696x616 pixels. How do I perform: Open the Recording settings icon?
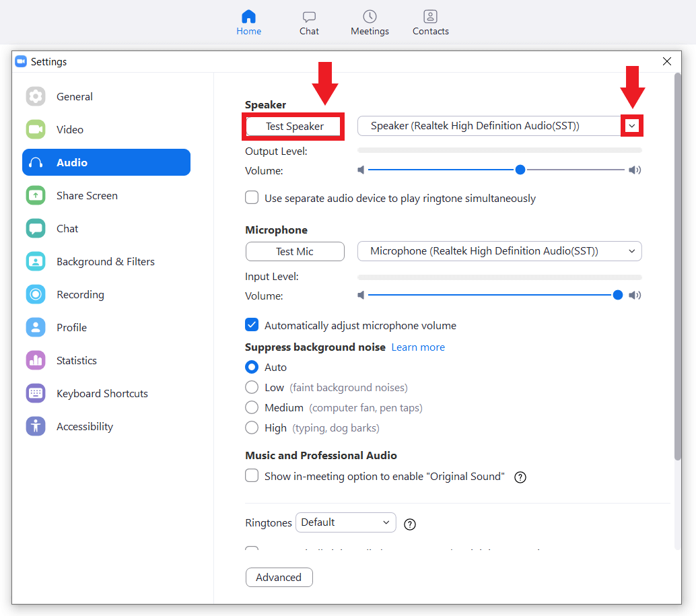tap(35, 294)
